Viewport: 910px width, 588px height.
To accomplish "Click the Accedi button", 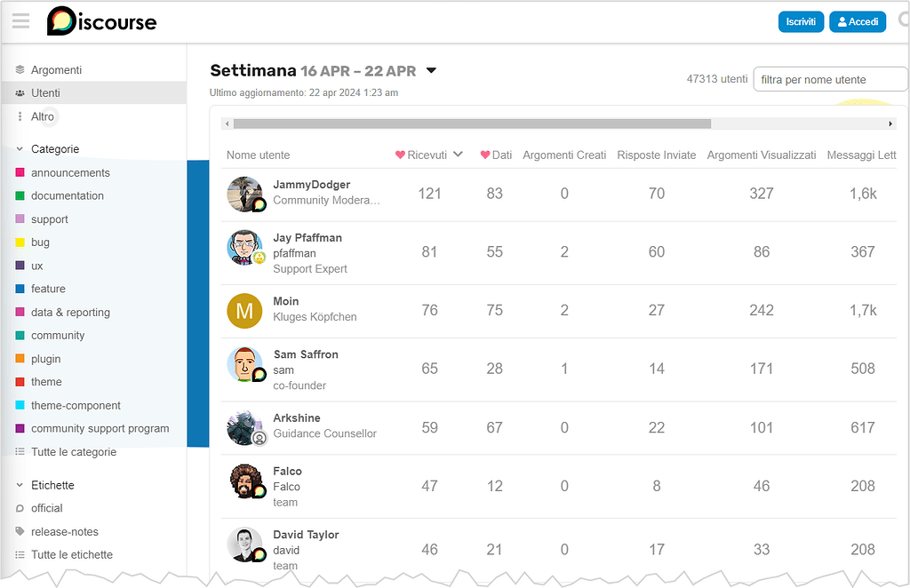I will (857, 21).
